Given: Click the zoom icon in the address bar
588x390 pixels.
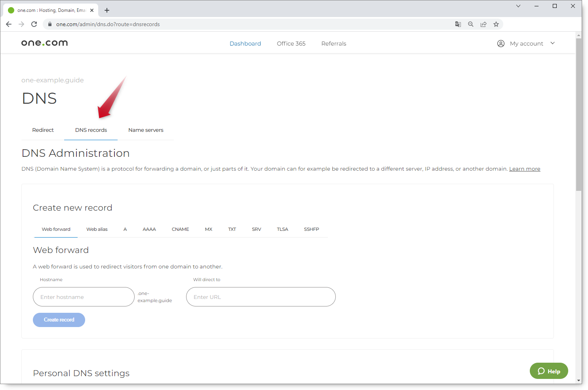Looking at the screenshot, I should pos(471,24).
